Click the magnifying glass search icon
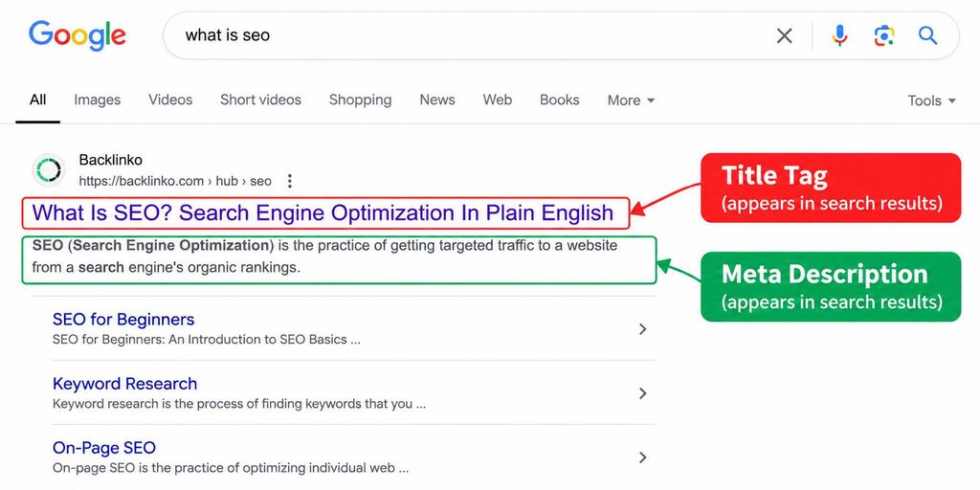Viewport: 980px width, 490px height. point(927,35)
